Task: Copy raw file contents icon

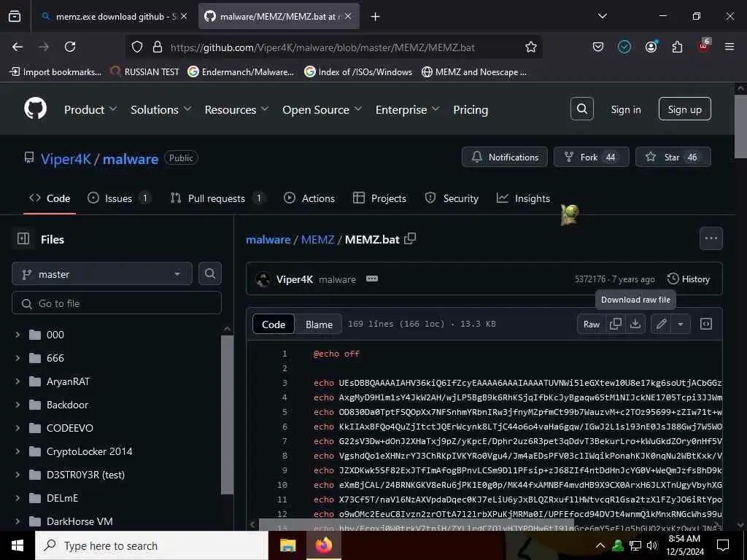Action: coord(615,324)
